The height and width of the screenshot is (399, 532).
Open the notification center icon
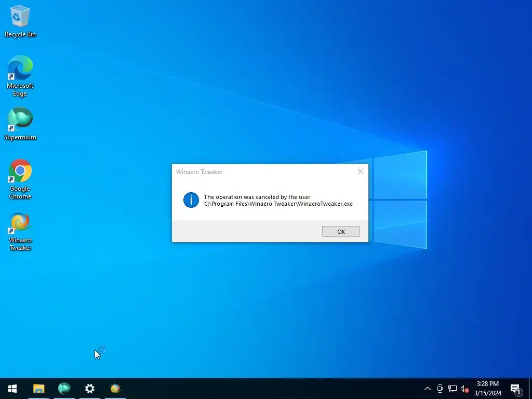pyautogui.click(x=516, y=389)
